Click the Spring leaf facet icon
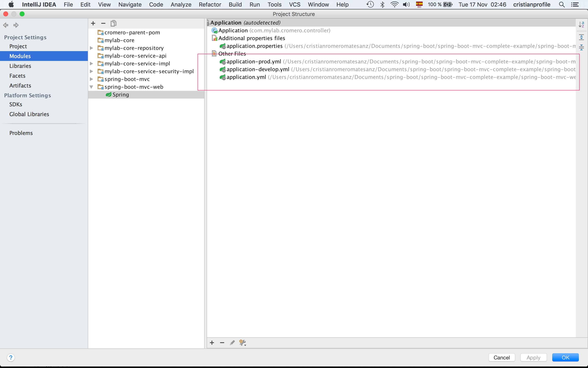This screenshot has width=588, height=368. point(109,94)
